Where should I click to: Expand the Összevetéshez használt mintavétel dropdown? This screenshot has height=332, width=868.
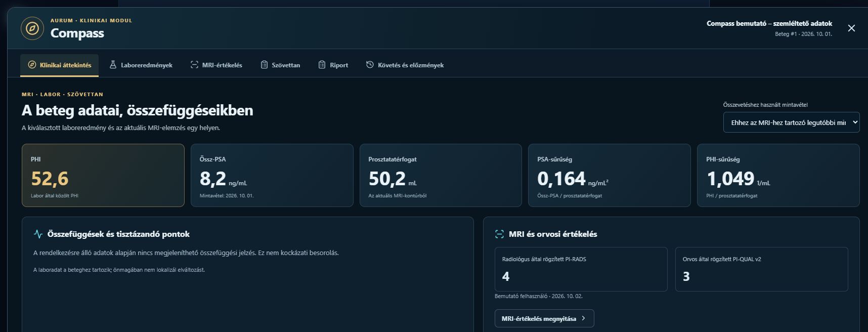click(x=791, y=122)
